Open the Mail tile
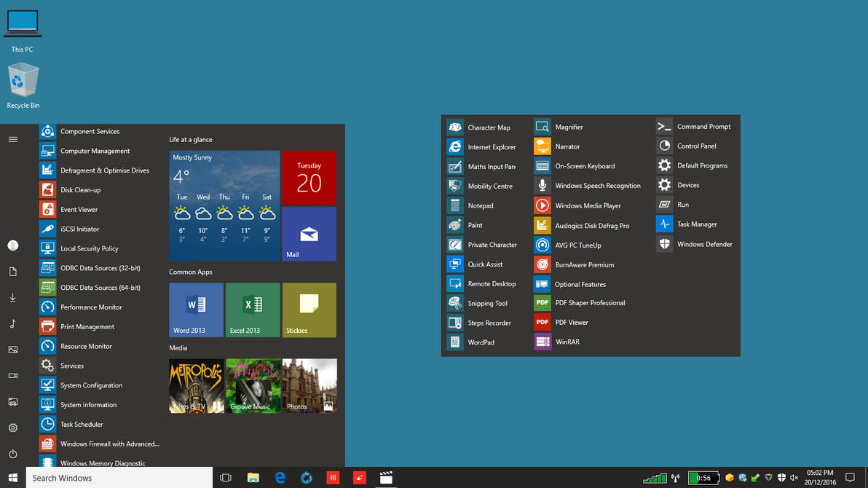This screenshot has width=868, height=488. (309, 234)
